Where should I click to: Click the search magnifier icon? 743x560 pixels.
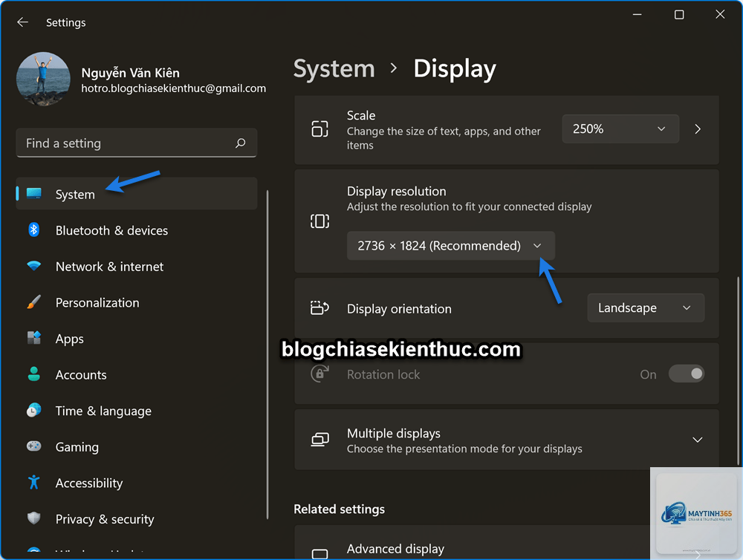[241, 143]
